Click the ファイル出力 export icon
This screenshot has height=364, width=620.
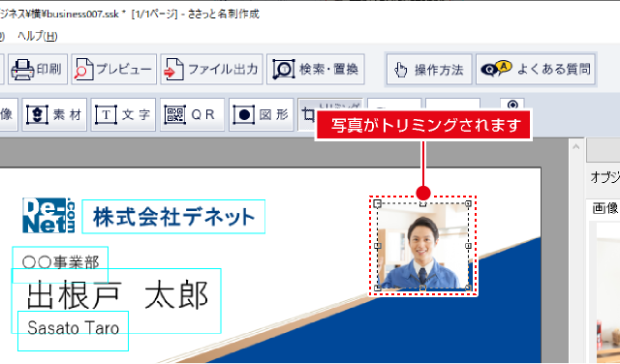pyautogui.click(x=211, y=69)
